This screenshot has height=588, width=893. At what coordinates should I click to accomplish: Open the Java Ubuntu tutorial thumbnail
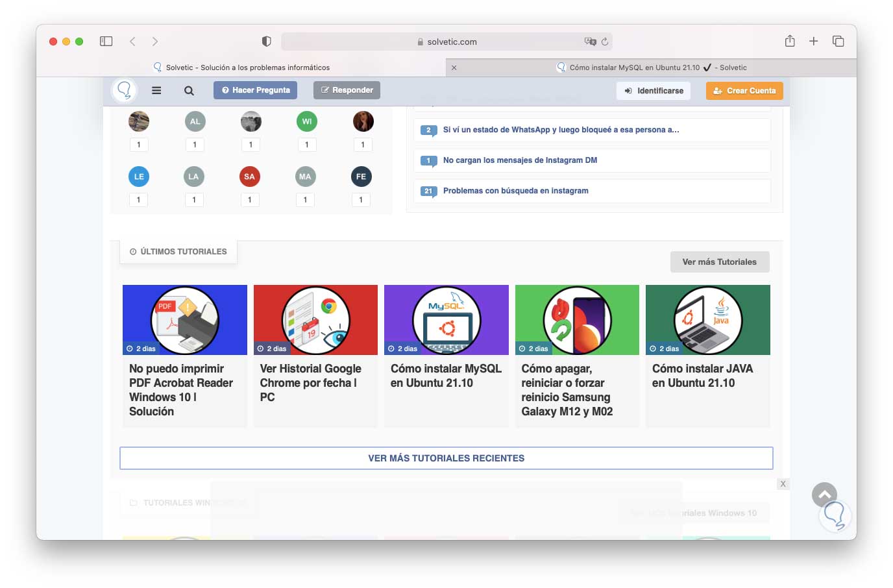click(x=708, y=320)
